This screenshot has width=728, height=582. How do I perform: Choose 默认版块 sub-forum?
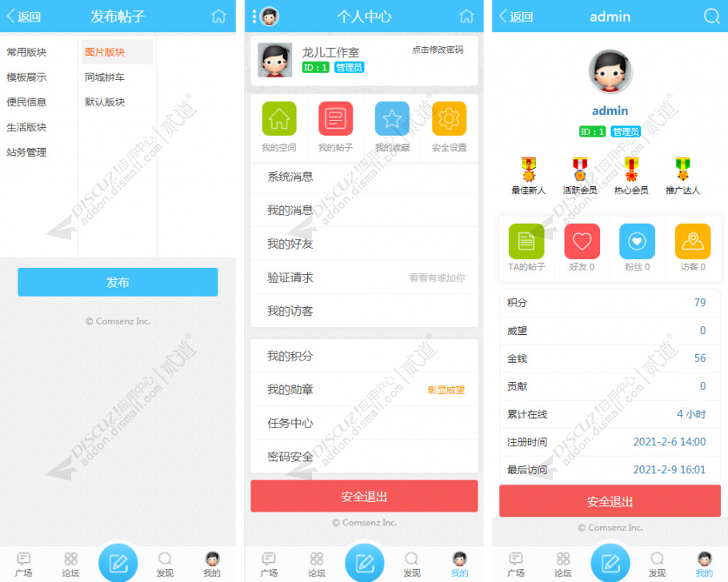coord(105,102)
